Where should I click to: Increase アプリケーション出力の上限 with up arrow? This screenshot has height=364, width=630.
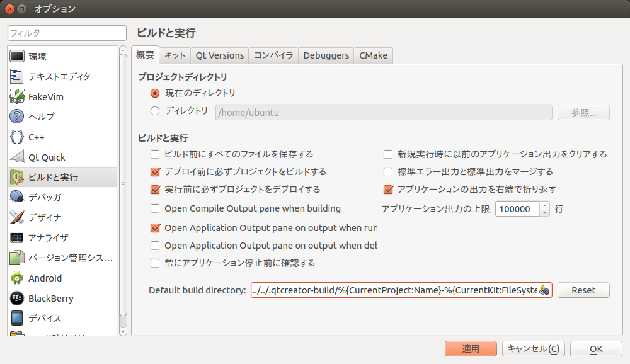(545, 205)
